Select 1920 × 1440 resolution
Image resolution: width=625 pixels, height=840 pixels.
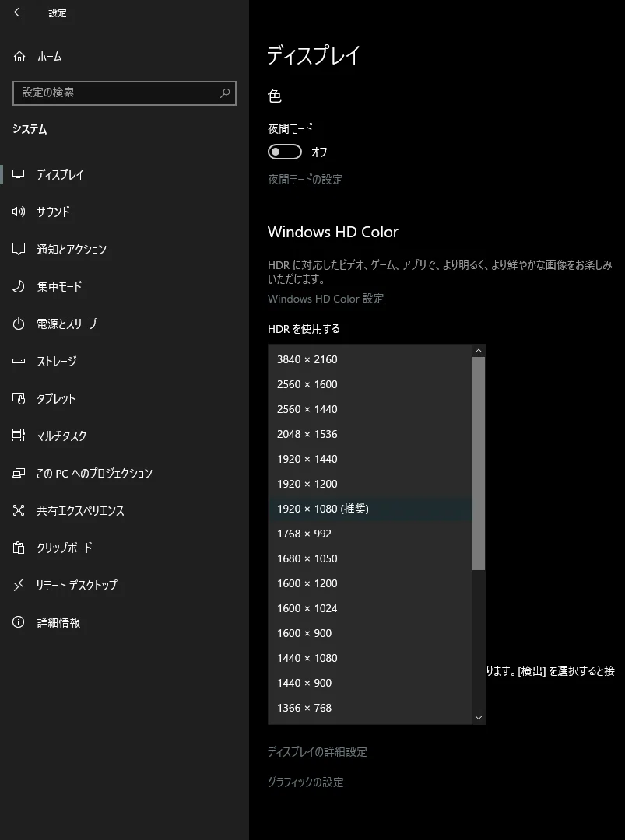click(370, 459)
